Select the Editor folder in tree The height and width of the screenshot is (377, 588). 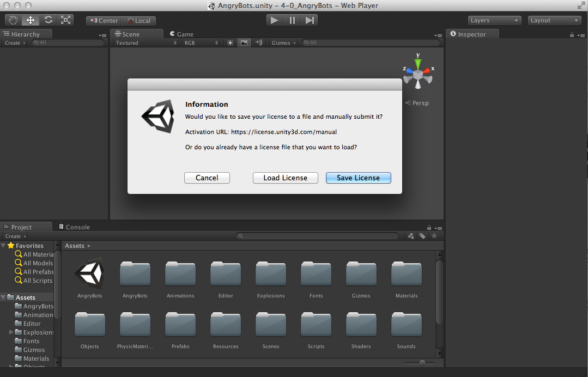(x=28, y=324)
